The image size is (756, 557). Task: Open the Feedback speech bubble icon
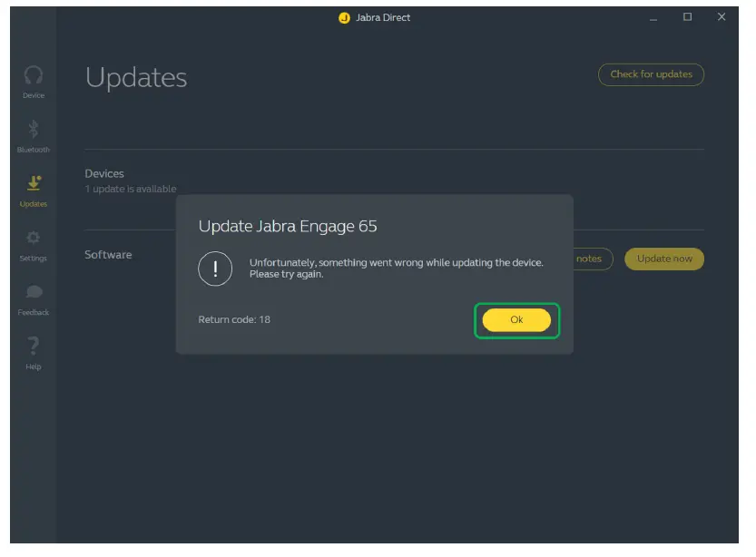click(34, 292)
